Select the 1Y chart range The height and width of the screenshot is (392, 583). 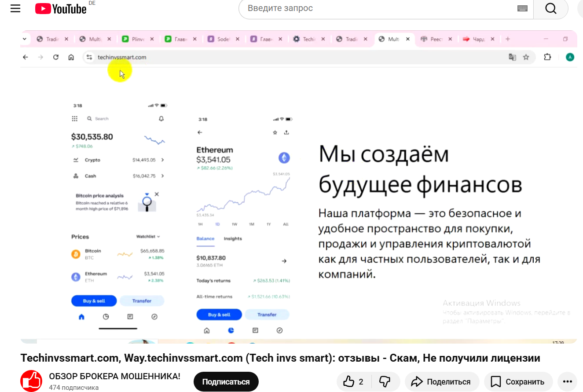click(x=269, y=224)
